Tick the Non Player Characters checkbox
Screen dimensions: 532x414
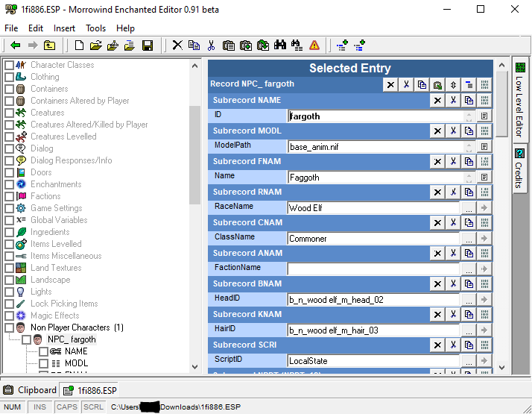9,327
